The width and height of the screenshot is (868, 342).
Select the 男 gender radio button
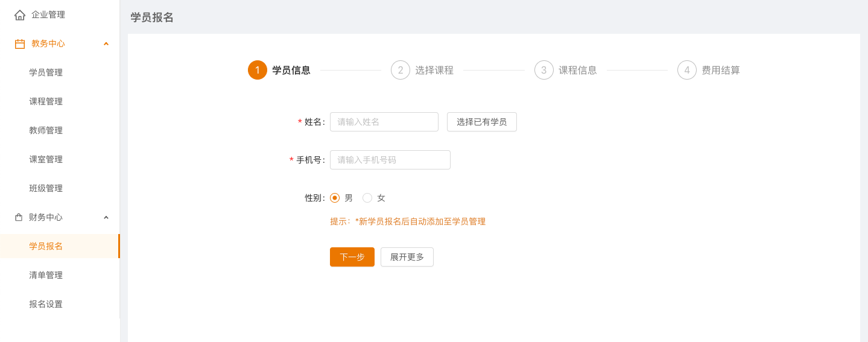point(335,198)
